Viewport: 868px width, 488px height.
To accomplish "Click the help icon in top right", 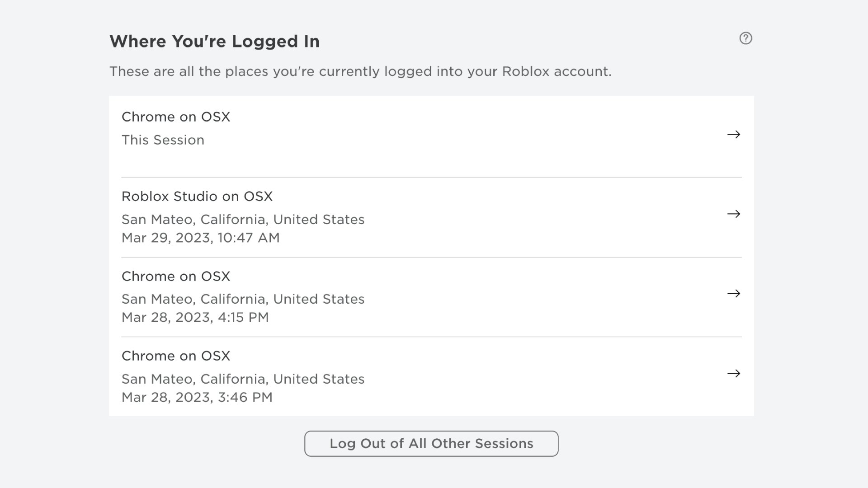I will pos(746,38).
